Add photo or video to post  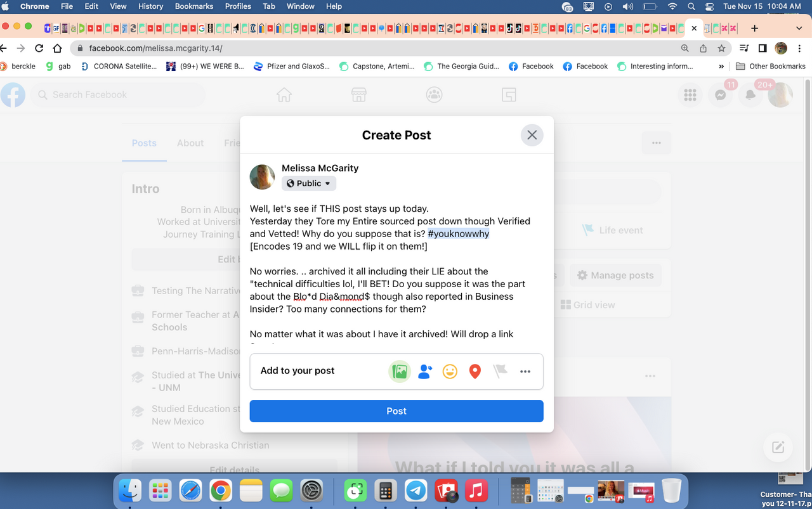400,371
